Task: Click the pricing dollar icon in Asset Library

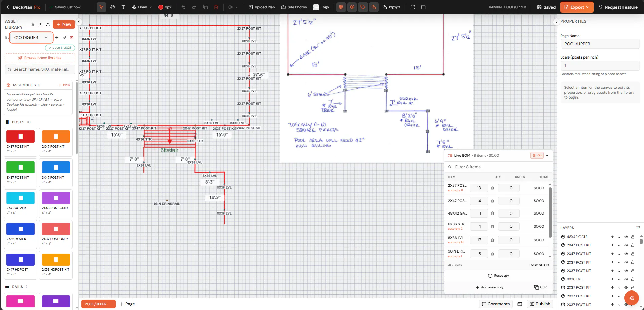Action: click(x=33, y=24)
